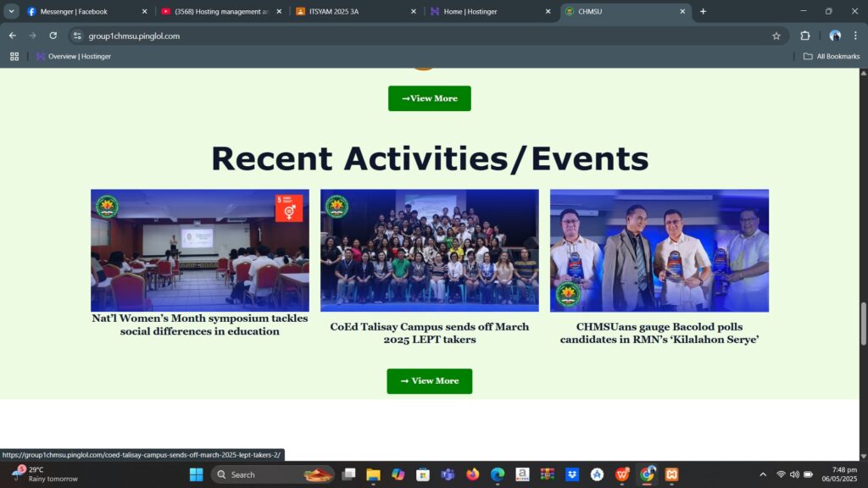Open the apps grid in bookmarks bar
This screenshot has width=868, height=488.
click(14, 57)
